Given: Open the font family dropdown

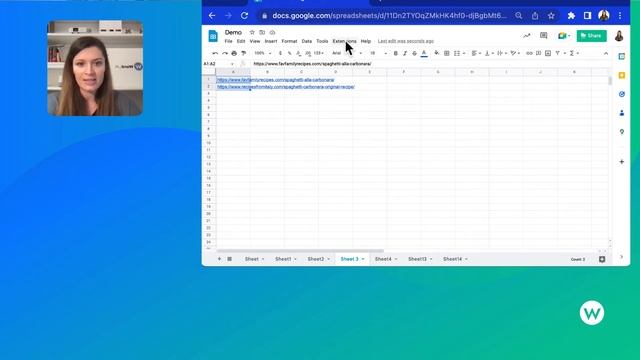Looking at the screenshot, I should pyautogui.click(x=347, y=53).
